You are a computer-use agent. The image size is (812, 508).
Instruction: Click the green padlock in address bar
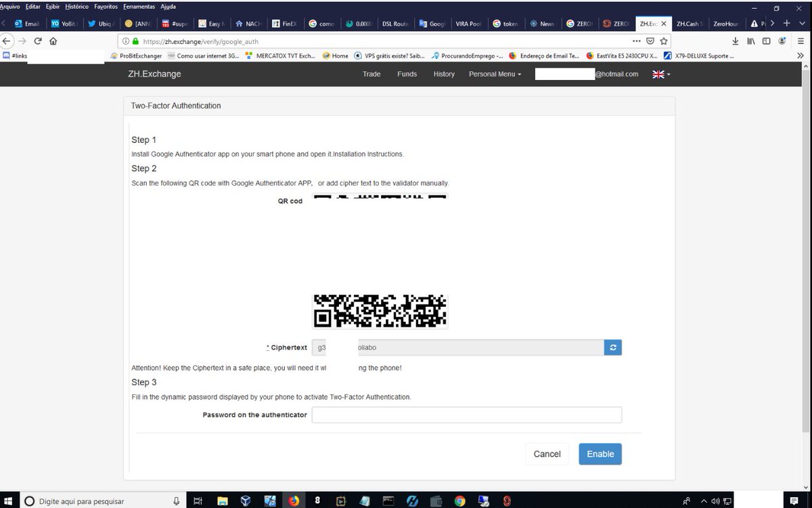point(136,41)
